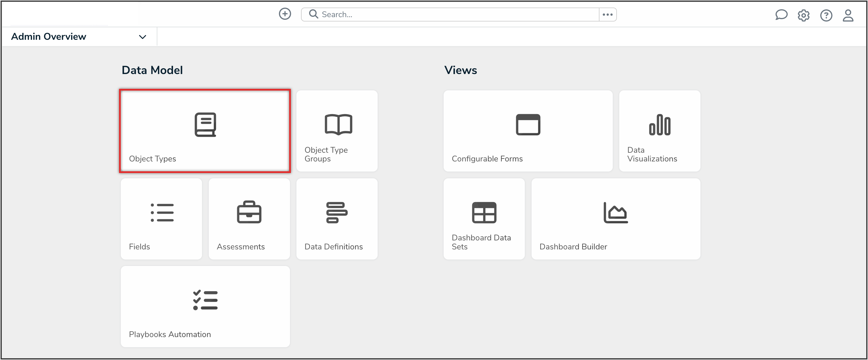Select the Object Type Groups tile

click(x=337, y=131)
